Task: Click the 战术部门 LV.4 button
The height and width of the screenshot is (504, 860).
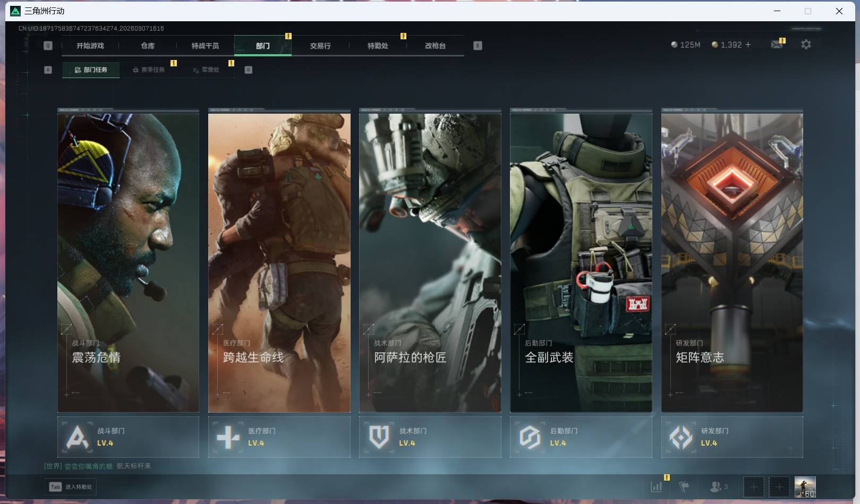Action: [430, 437]
